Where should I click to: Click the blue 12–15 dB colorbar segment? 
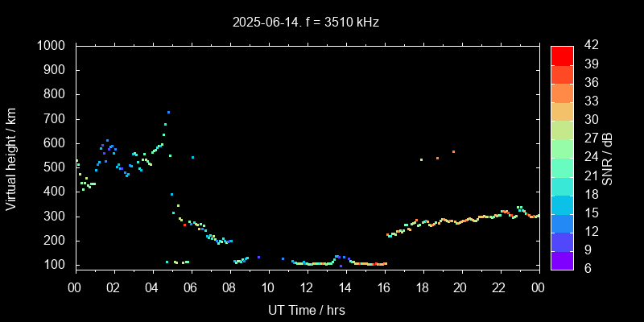pyautogui.click(x=562, y=222)
